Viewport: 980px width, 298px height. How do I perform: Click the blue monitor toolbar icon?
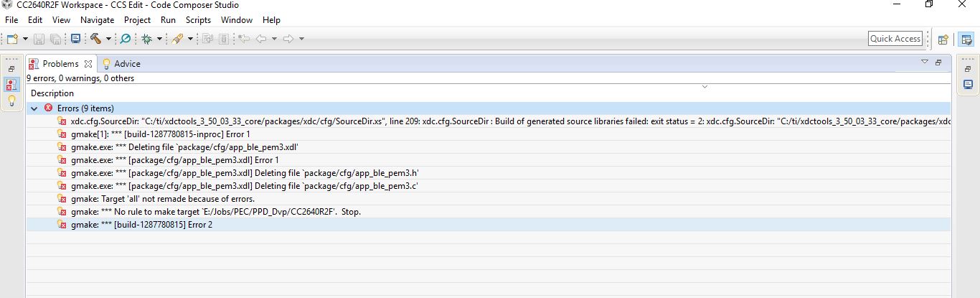click(x=75, y=39)
